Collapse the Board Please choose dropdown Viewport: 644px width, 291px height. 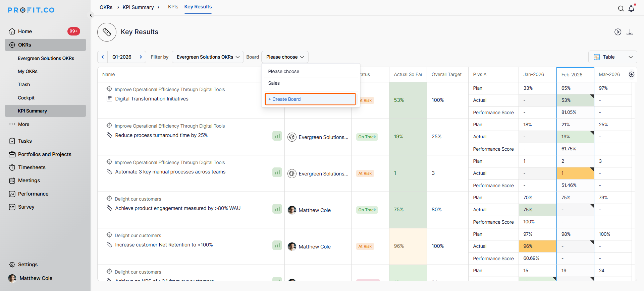tap(285, 57)
